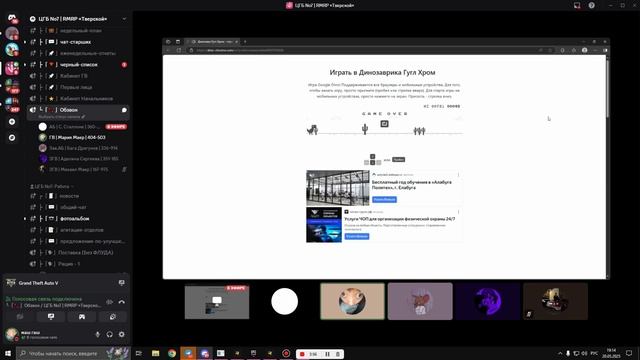Open the черный-список channel
The width and height of the screenshot is (640, 360).
pos(78,64)
